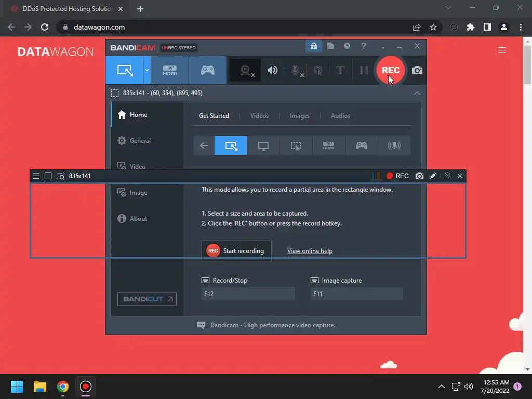Screen dimensions: 532x399
Task: Toggle microphone recording icon
Action: (x=296, y=70)
